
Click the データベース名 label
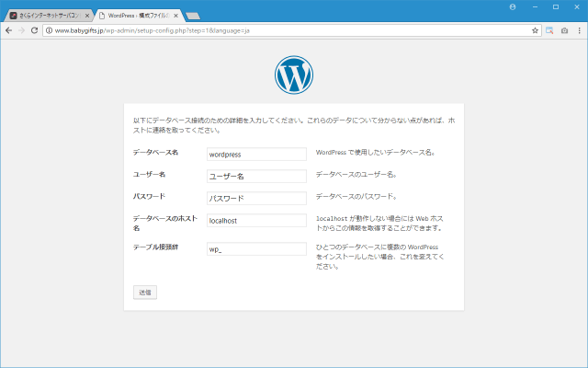(155, 153)
